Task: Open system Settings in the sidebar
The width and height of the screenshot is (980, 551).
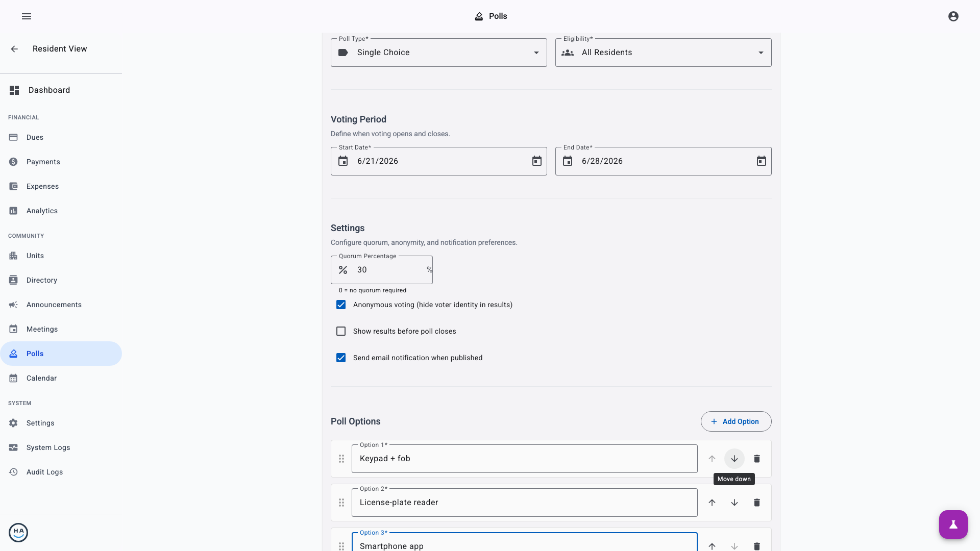Action: pos(61,423)
